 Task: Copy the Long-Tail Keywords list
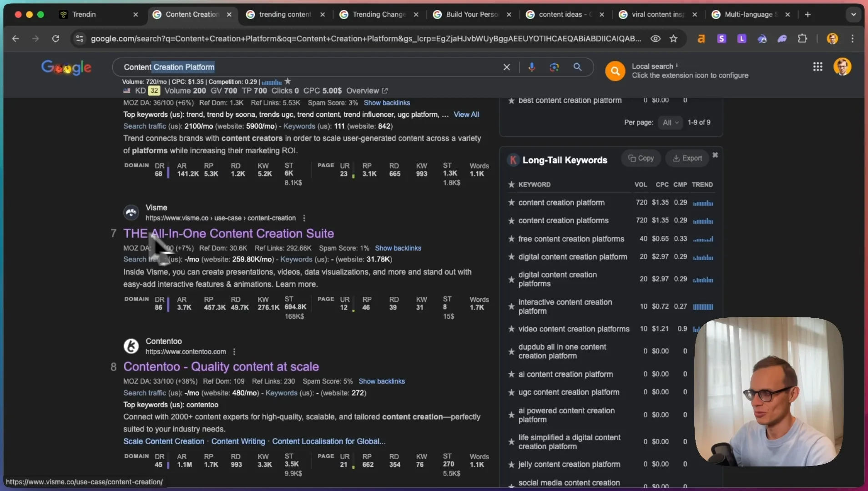(x=641, y=158)
